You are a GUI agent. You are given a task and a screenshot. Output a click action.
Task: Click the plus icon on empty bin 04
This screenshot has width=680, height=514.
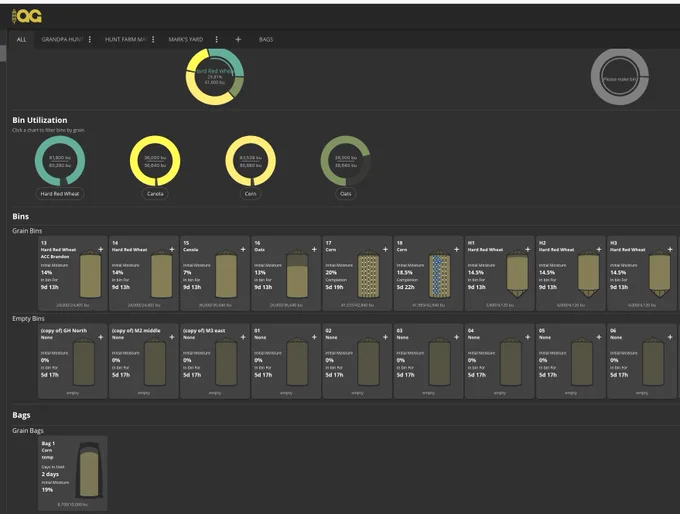click(528, 337)
